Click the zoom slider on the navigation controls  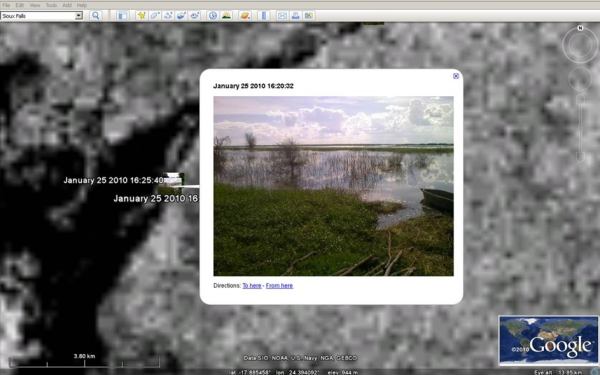[x=580, y=126]
